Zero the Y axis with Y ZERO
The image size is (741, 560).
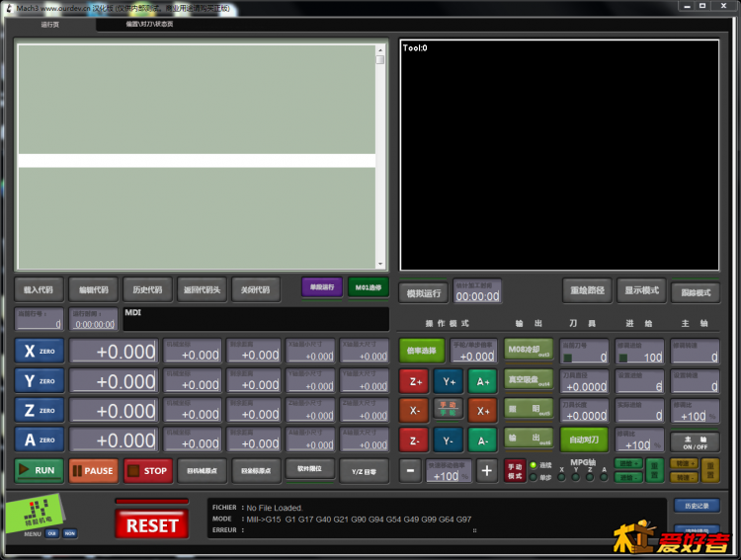pyautogui.click(x=40, y=381)
